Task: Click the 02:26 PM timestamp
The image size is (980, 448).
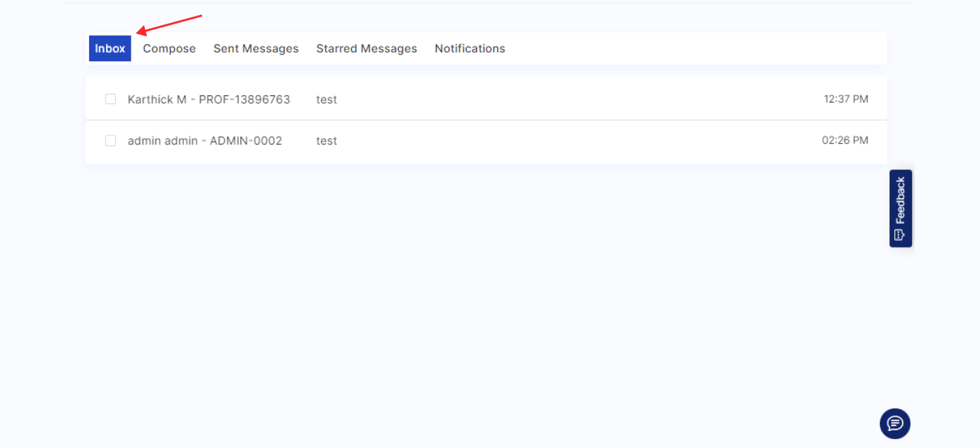Action: pos(845,141)
